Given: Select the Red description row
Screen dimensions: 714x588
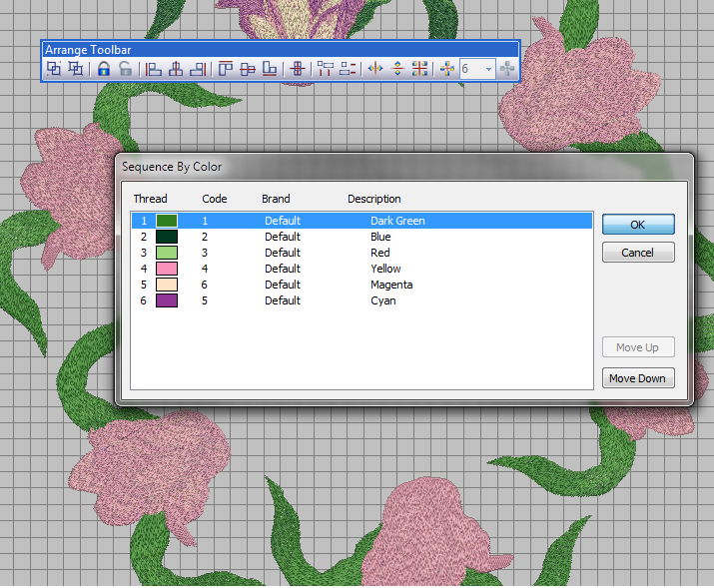Looking at the screenshot, I should [x=362, y=253].
